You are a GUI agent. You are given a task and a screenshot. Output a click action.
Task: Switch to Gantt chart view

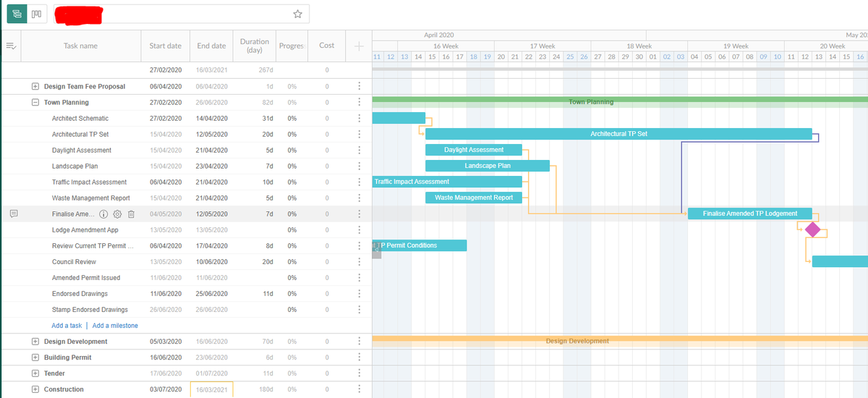17,14
